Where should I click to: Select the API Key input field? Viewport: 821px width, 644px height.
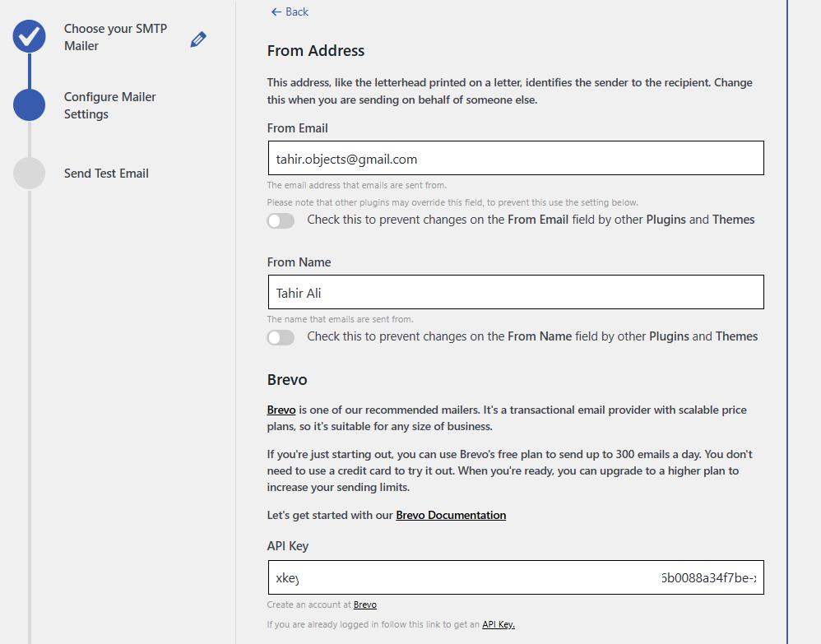[x=514, y=578]
